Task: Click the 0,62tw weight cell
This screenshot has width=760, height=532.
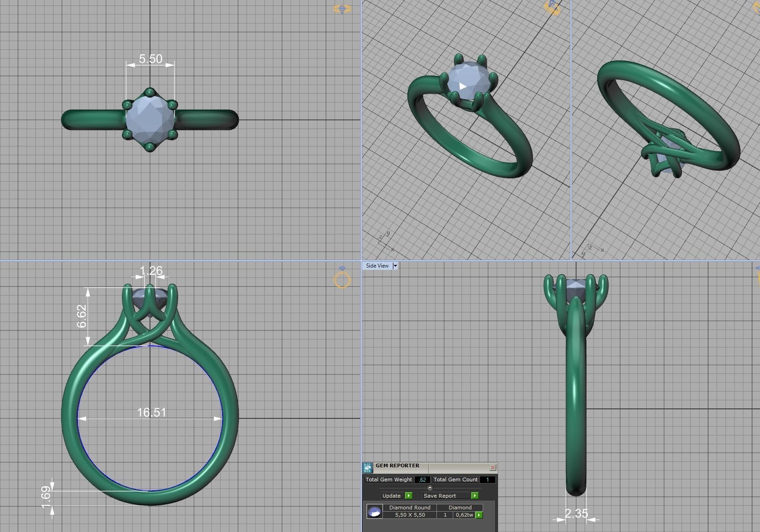Action: (x=465, y=515)
